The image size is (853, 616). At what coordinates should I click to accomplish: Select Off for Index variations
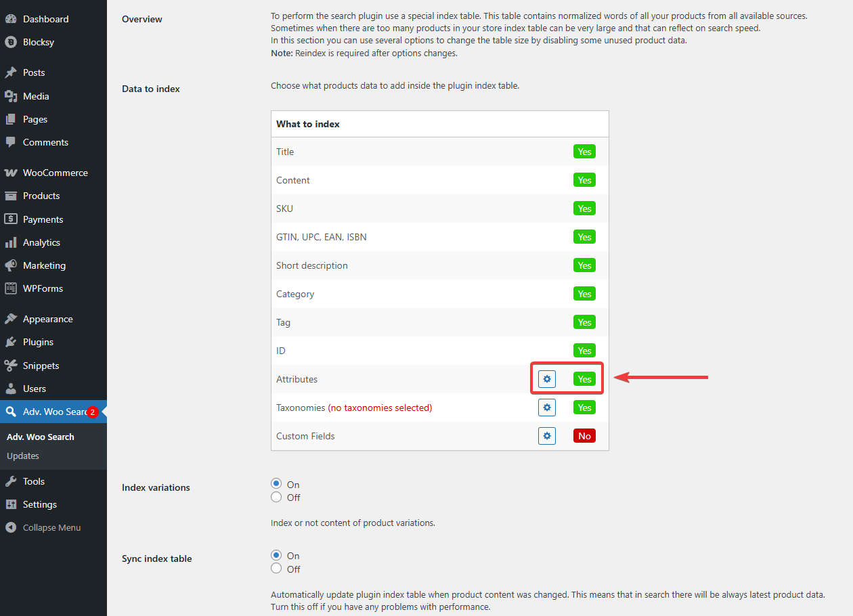tap(276, 498)
